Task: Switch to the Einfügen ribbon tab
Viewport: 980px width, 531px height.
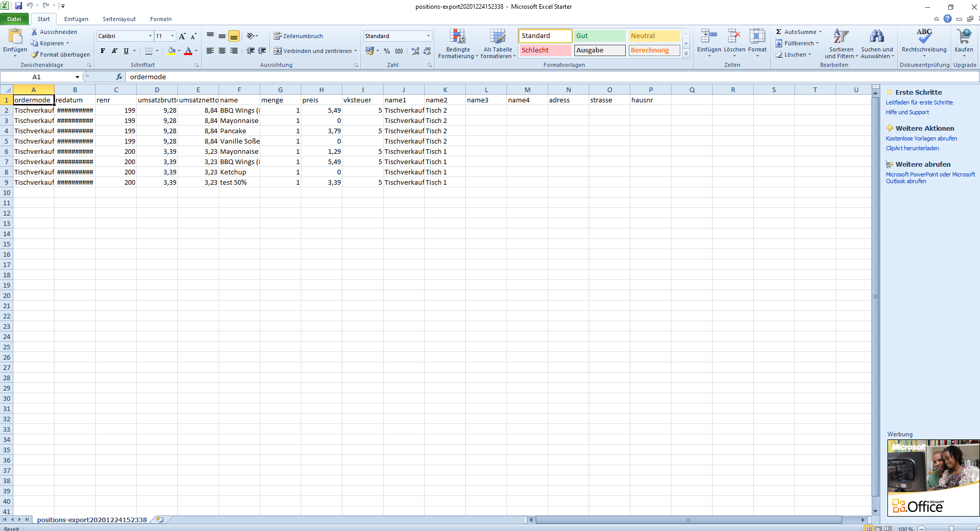Action: [x=76, y=19]
